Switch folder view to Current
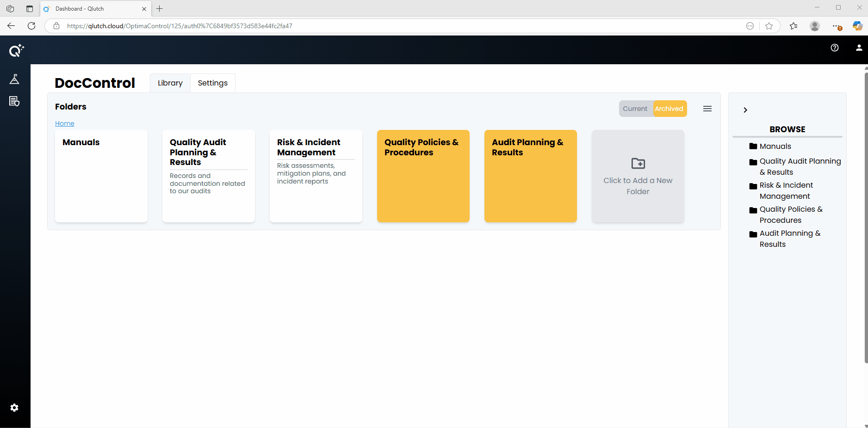The image size is (868, 428). 635,109
